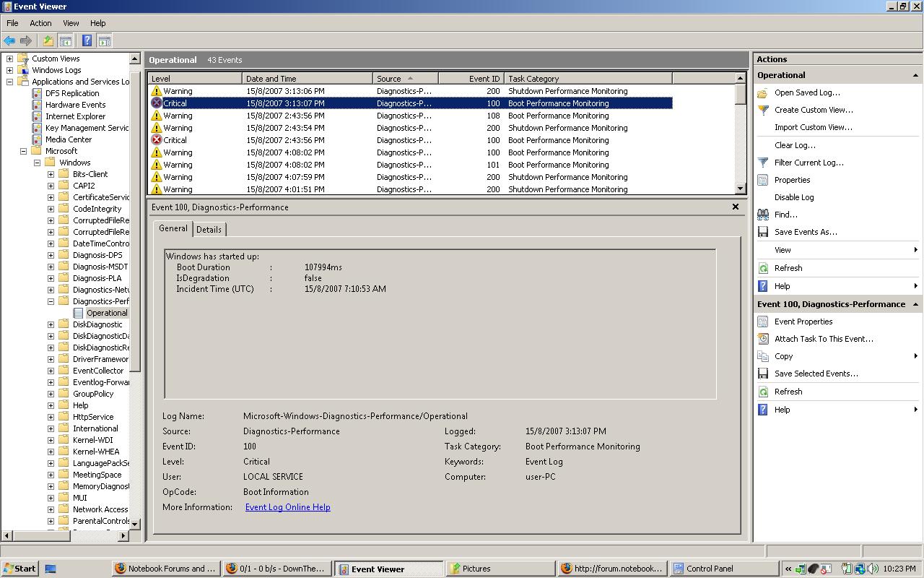Sort by Date and Time column header
Screen dimensions: 924x578
pos(308,78)
